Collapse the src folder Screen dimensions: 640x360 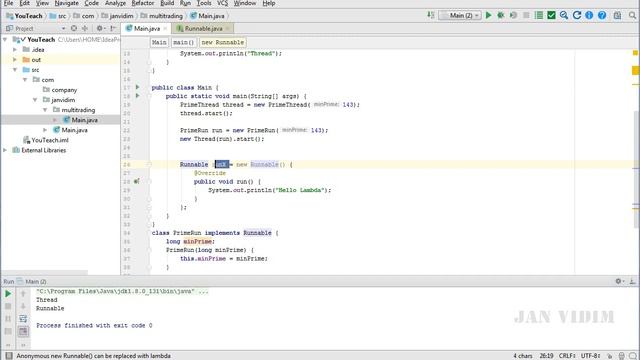15,70
